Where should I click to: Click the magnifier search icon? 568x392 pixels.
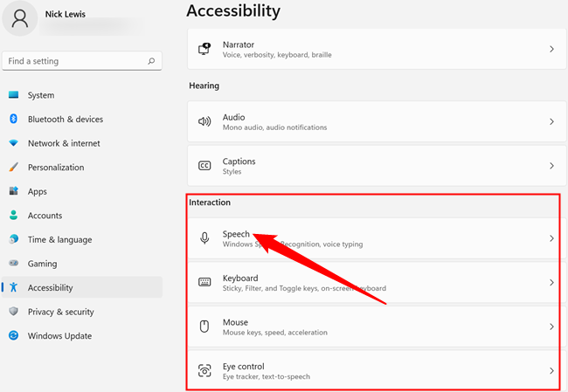pyautogui.click(x=151, y=61)
